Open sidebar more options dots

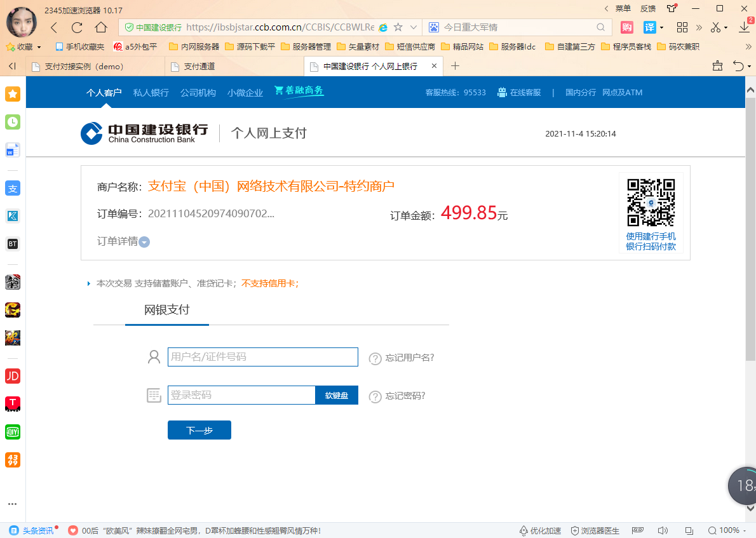click(13, 504)
